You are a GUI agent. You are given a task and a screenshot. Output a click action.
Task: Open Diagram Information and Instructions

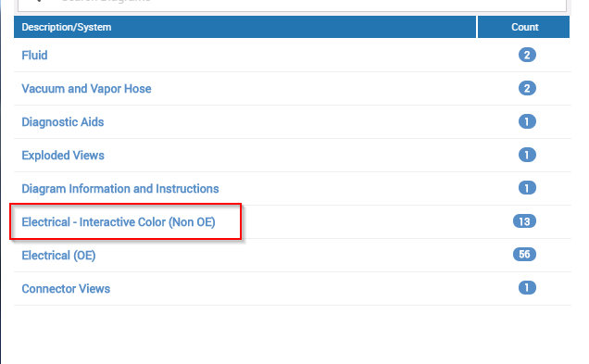(x=120, y=189)
